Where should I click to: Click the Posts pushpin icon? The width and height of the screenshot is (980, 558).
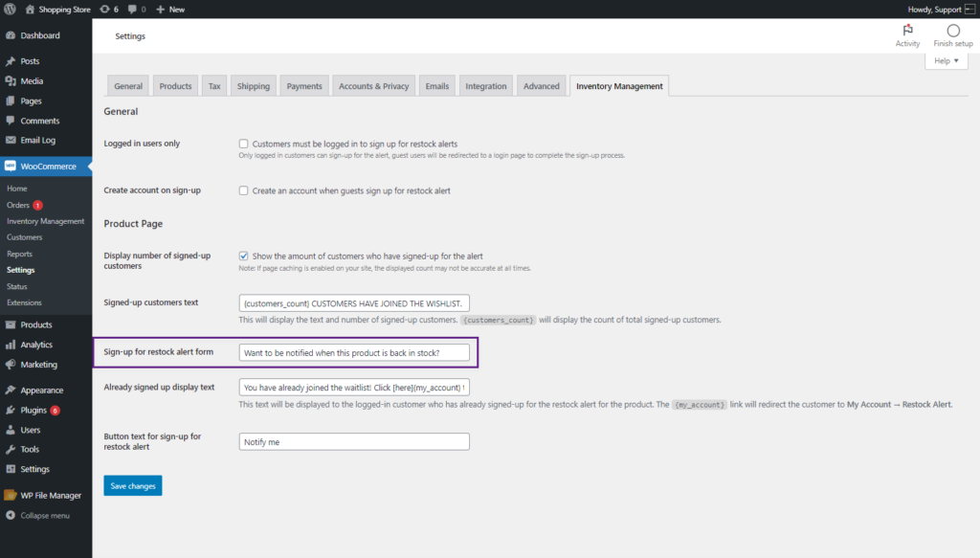pyautogui.click(x=11, y=61)
